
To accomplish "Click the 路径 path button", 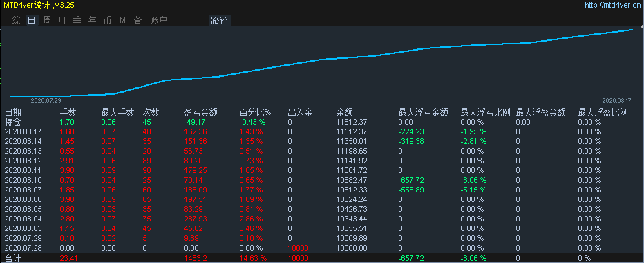I will 219,21.
